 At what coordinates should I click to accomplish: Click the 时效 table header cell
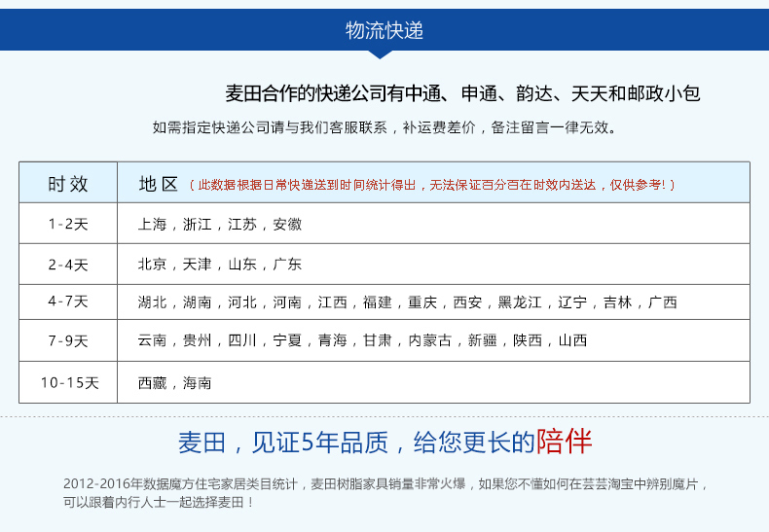pyautogui.click(x=68, y=183)
